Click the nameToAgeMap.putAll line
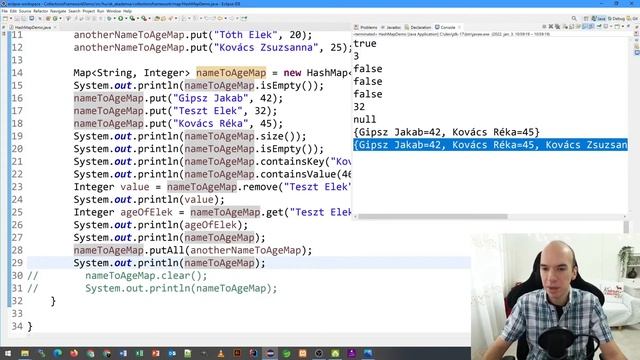The image size is (640, 360). click(193, 250)
